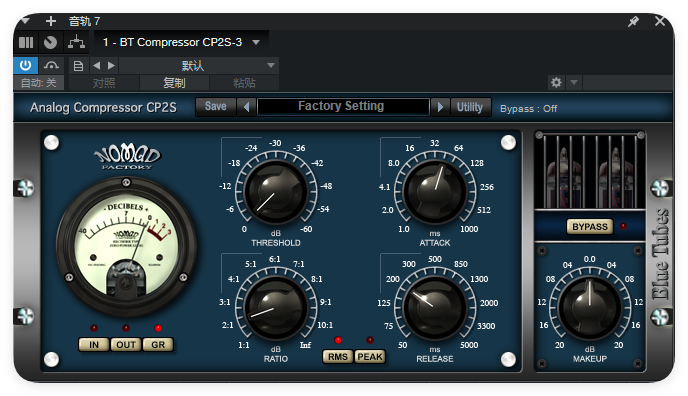
Task: Adjust the RATIO knob
Action: pyautogui.click(x=276, y=307)
